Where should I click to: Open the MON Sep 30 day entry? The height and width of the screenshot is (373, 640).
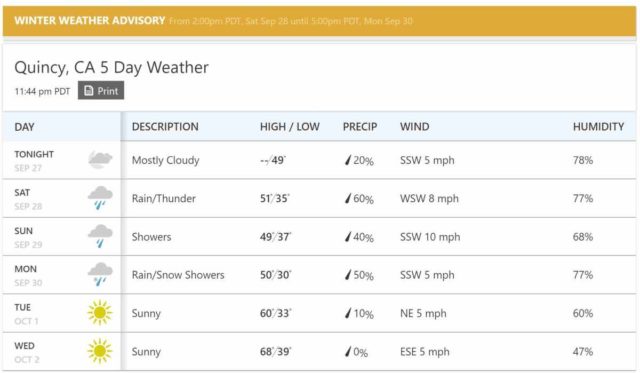point(28,275)
